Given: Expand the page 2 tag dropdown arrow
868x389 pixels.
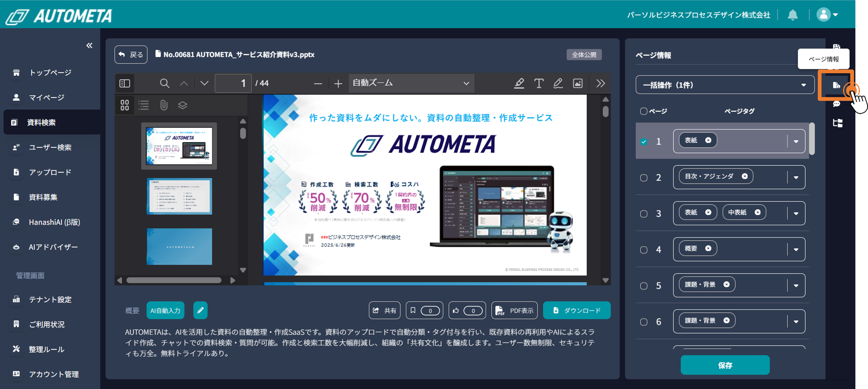Looking at the screenshot, I should [796, 177].
